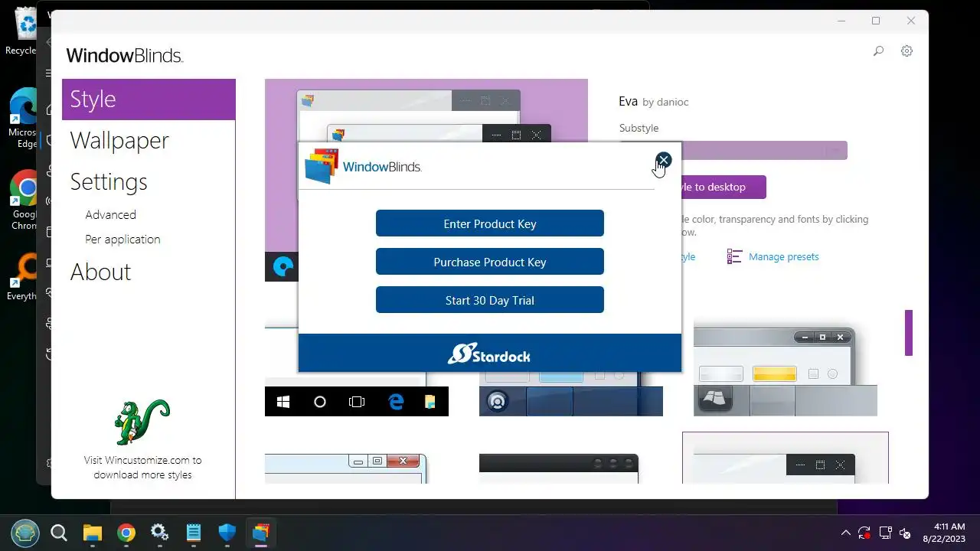Click the 'Eva by danioc' style name

654,101
